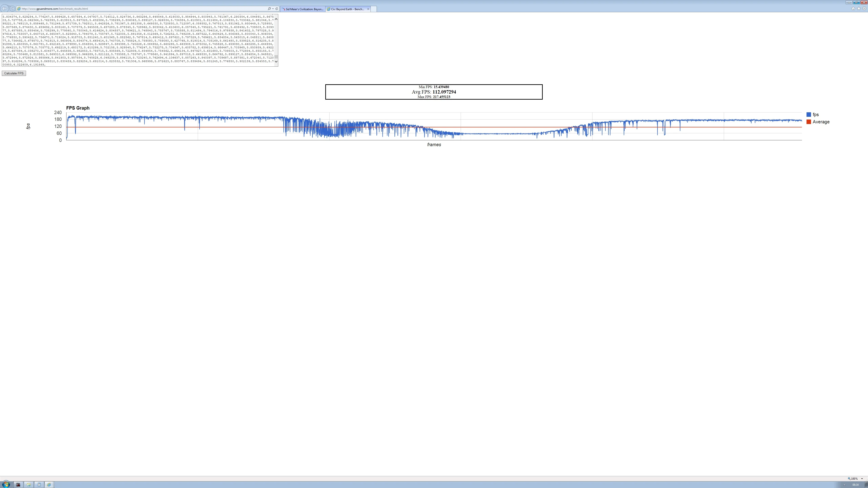This screenshot has height=488, width=868.
Task: Click the gpuandmore.com address bar URL
Action: 54,9
